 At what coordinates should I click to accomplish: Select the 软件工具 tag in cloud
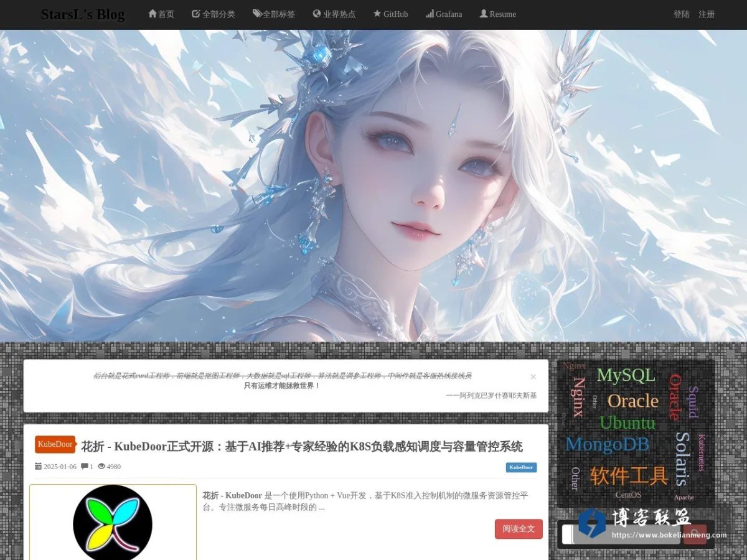pos(629,476)
